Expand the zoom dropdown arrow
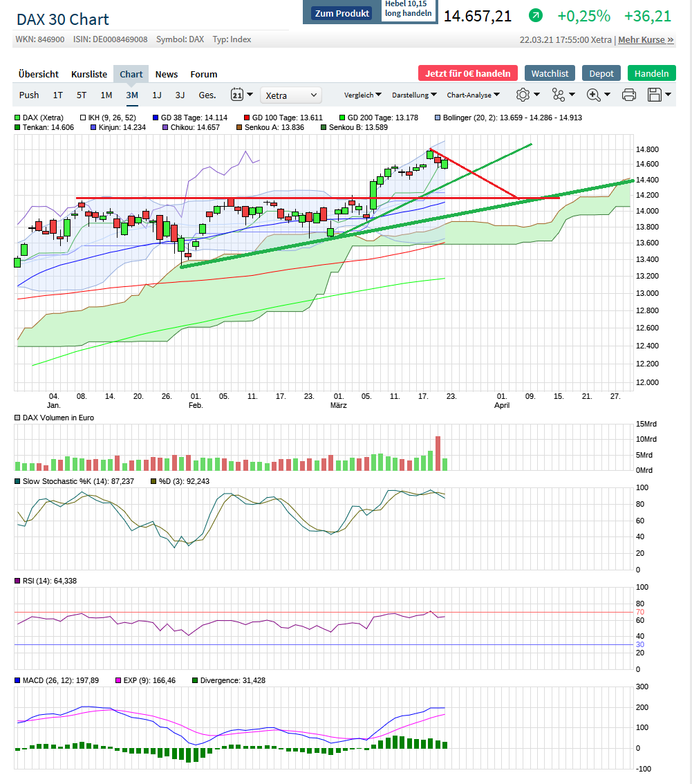Image resolution: width=692 pixels, height=784 pixels. (x=608, y=94)
